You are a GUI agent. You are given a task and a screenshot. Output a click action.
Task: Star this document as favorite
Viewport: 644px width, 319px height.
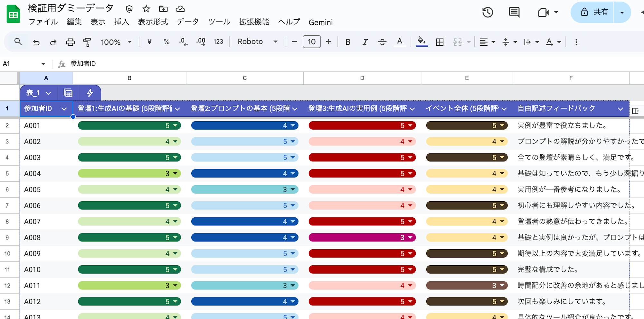pos(146,9)
